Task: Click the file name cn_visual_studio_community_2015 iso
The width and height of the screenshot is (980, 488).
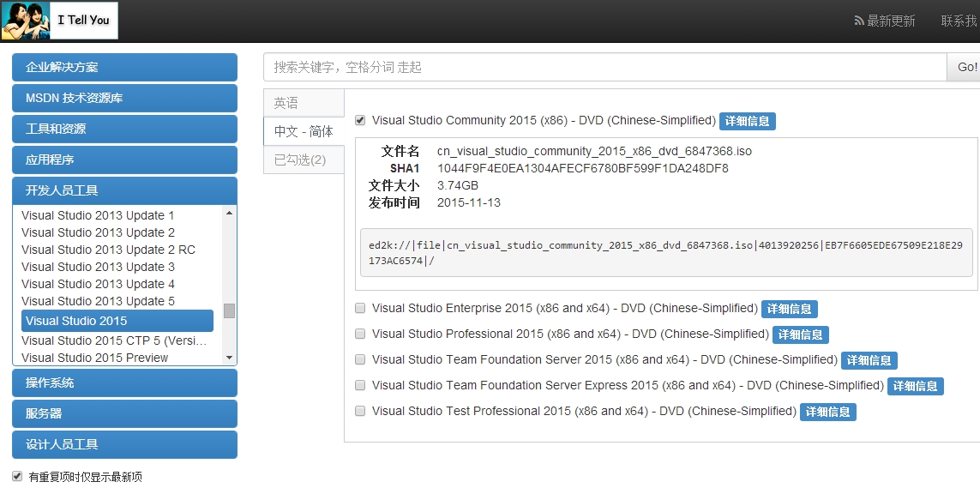Action: click(x=594, y=151)
